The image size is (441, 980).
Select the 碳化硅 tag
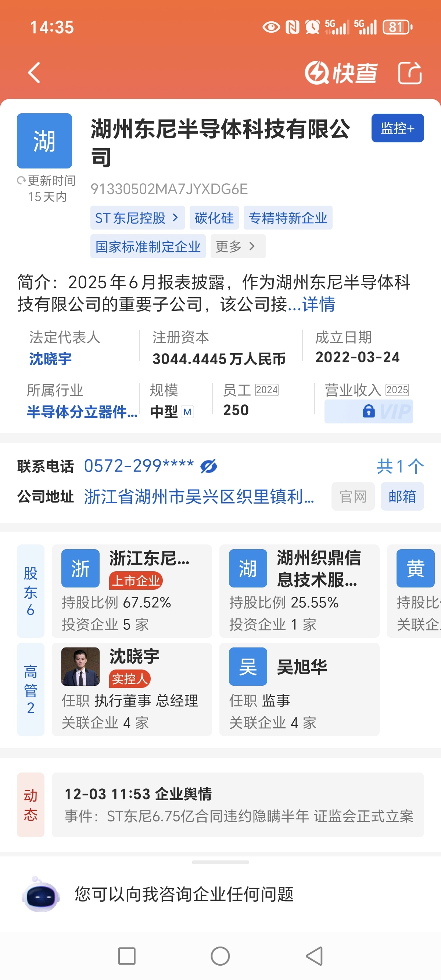click(x=214, y=218)
